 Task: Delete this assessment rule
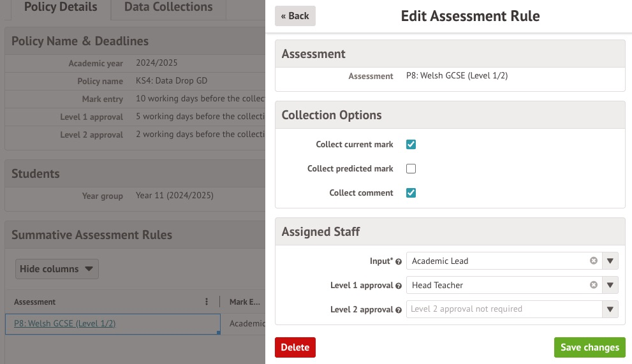(295, 347)
